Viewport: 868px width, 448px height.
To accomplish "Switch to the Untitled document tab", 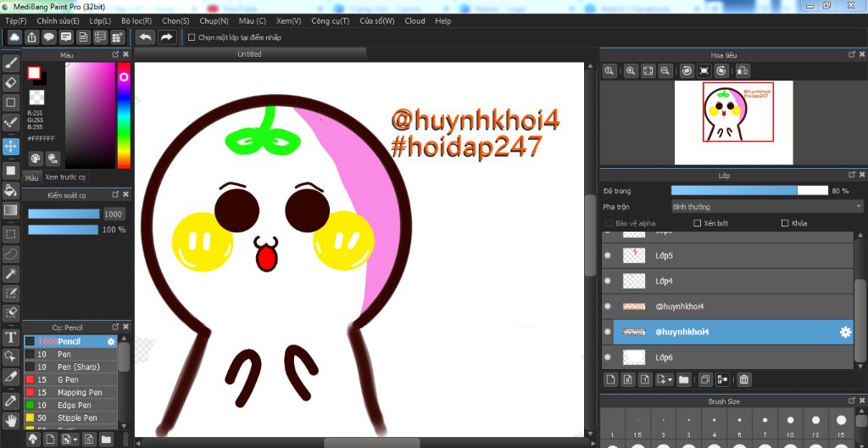I will (250, 54).
